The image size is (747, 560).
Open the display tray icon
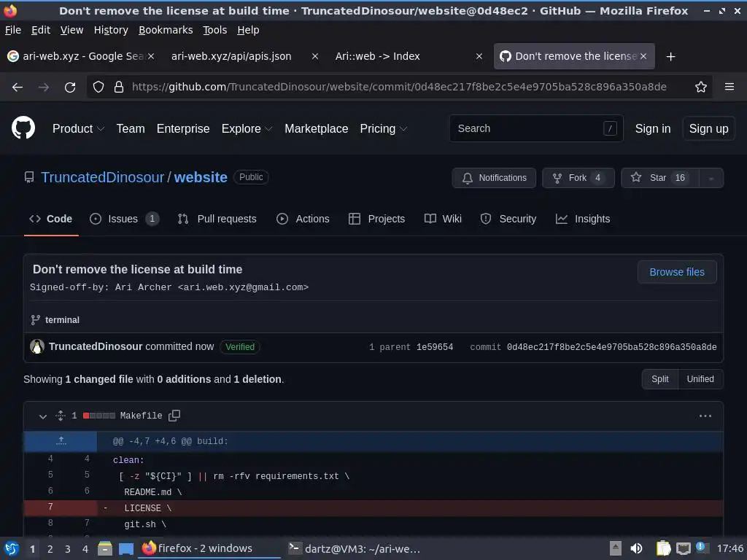pyautogui.click(x=683, y=548)
